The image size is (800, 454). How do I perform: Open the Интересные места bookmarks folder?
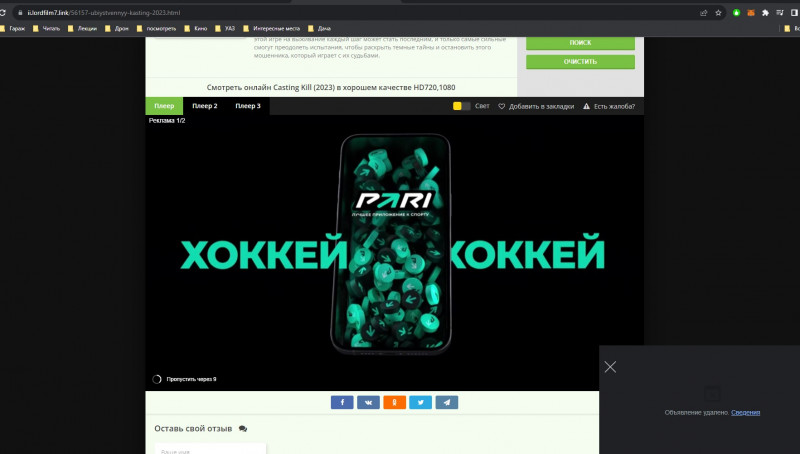[x=272, y=29]
